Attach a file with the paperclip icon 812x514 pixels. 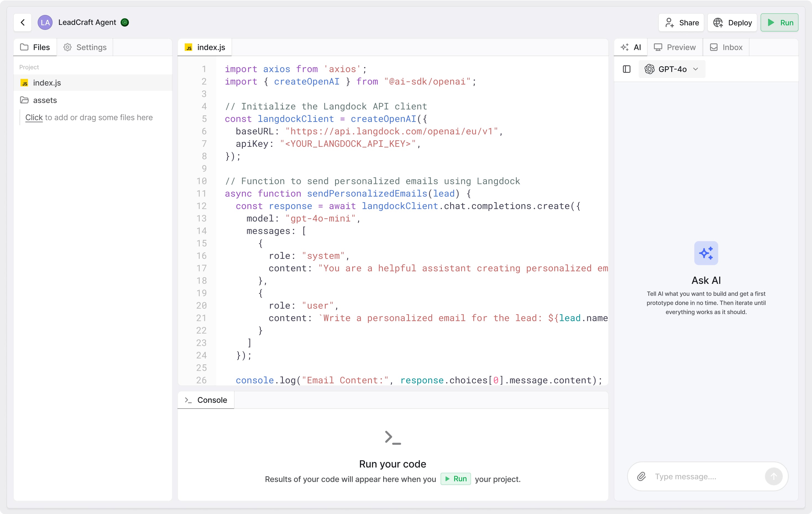(x=641, y=477)
